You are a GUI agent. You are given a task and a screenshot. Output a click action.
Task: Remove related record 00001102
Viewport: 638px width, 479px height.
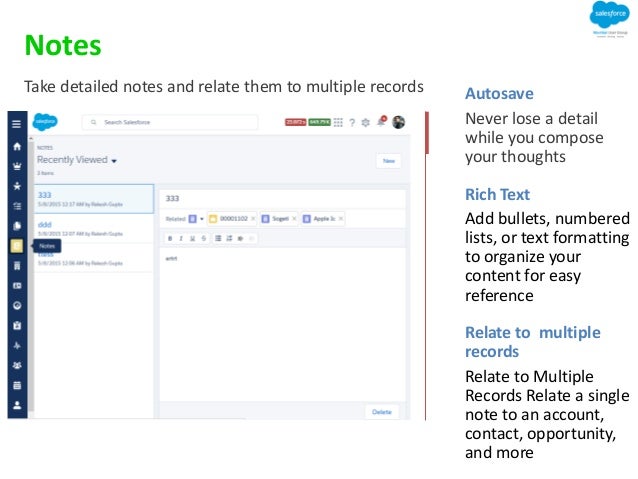[253, 219]
